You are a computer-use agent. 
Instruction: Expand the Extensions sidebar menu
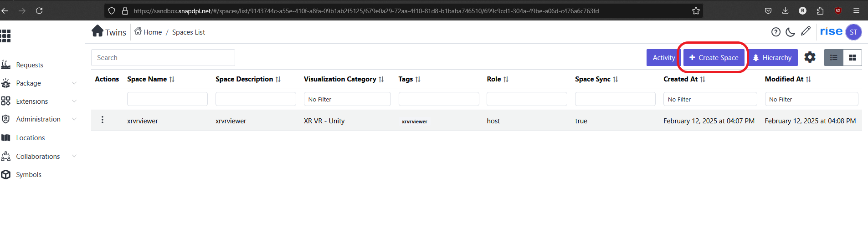pyautogui.click(x=39, y=101)
